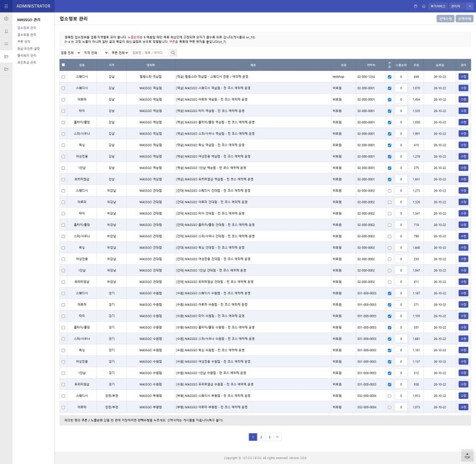Image resolution: width=476 pixels, height=464 pixels.
Task: Select the bottom folder icon in left rail
Action: tap(6, 70)
